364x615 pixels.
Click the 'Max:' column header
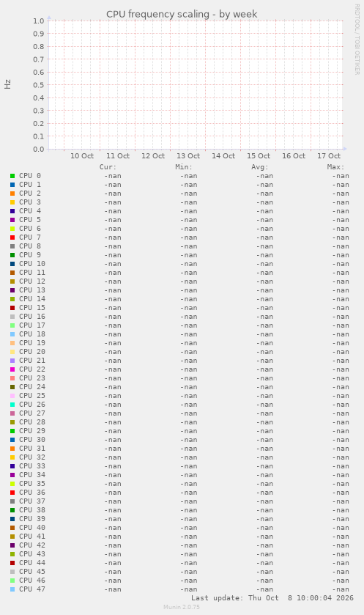tap(335, 167)
